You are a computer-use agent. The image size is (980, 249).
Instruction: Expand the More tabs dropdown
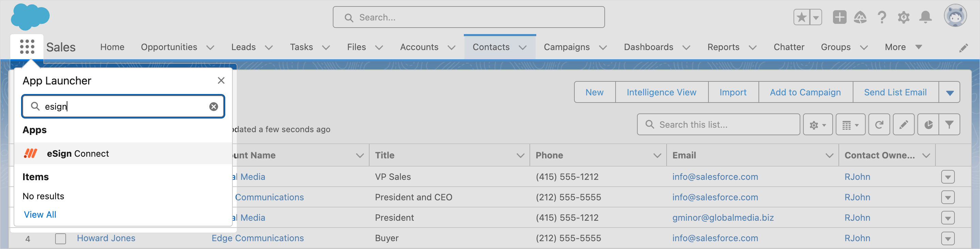919,47
